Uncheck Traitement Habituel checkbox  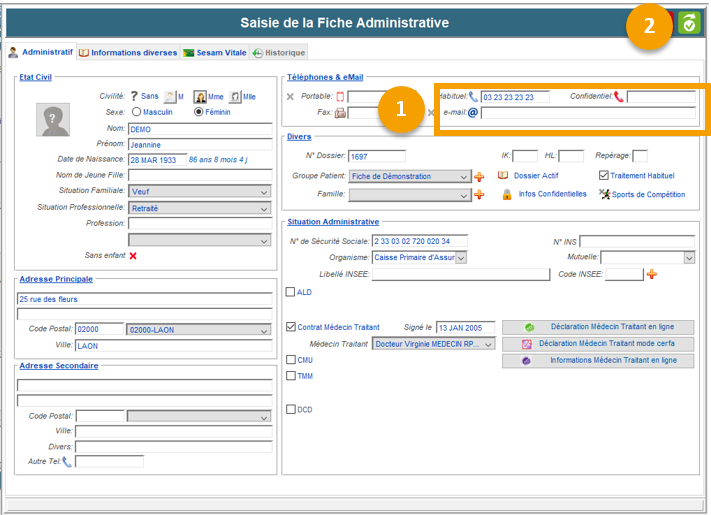(603, 176)
